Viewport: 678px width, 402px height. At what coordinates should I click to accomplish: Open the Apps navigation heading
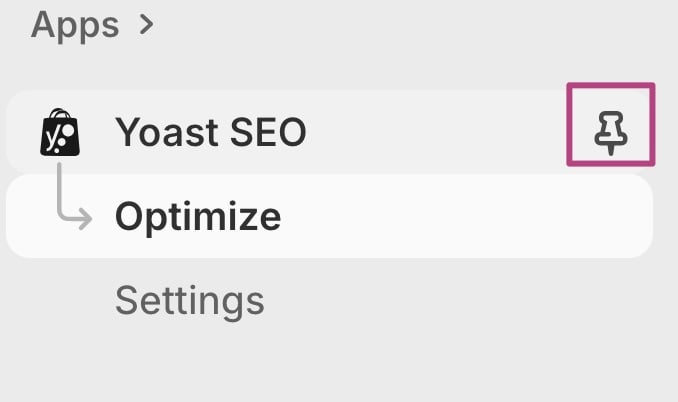(76, 24)
